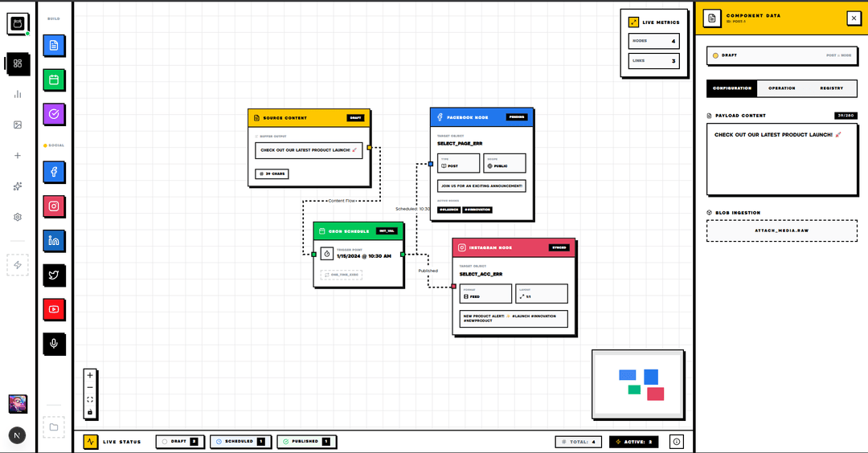Switch to the Registry tab

pyautogui.click(x=832, y=88)
